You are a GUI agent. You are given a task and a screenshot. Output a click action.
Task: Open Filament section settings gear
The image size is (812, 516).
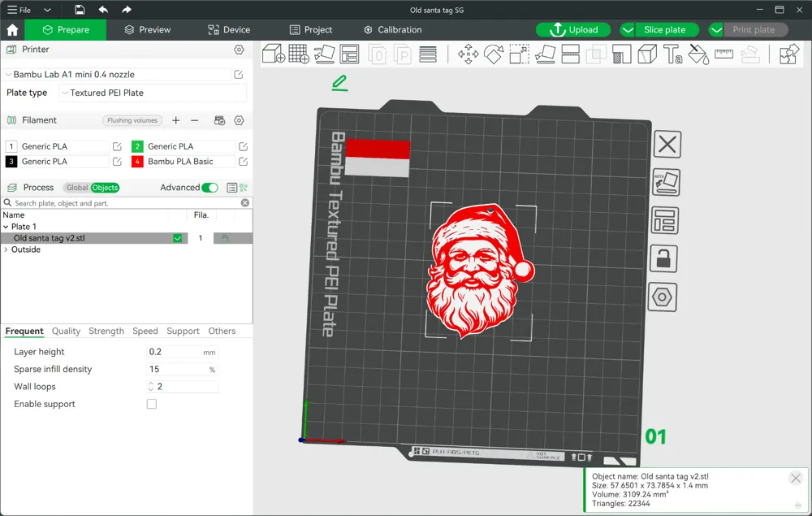239,120
